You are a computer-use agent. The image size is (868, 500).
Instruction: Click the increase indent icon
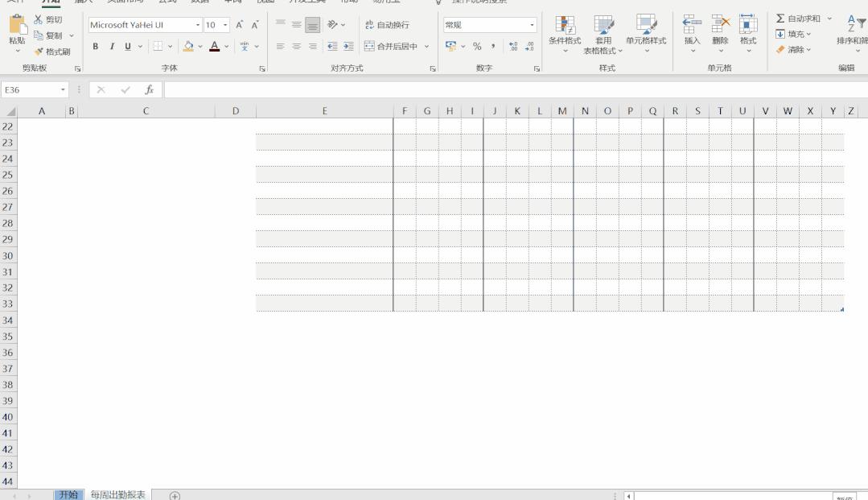coord(348,47)
